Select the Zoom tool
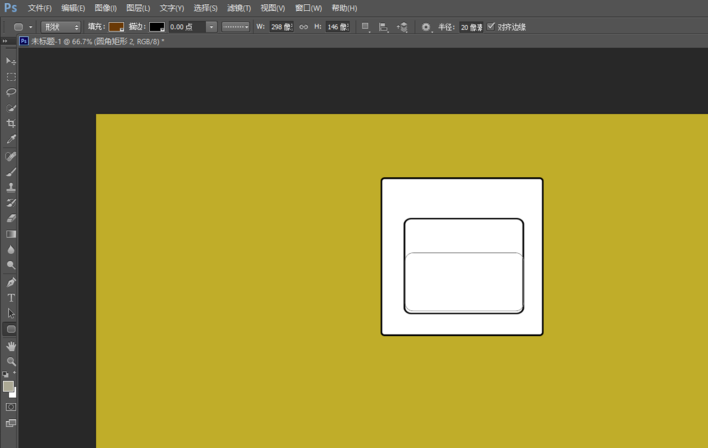The image size is (708, 448). pyautogui.click(x=11, y=361)
